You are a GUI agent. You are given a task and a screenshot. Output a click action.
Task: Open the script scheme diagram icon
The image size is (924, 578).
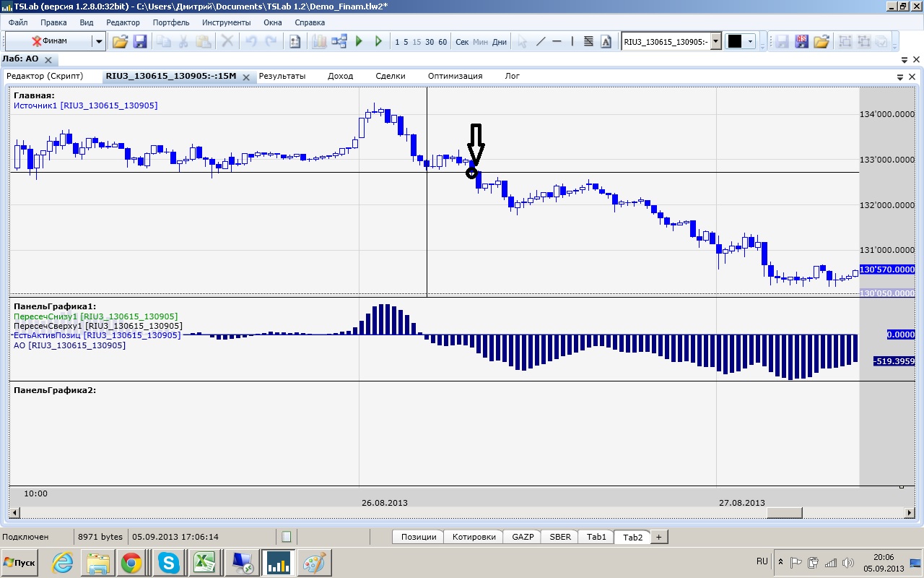(339, 41)
